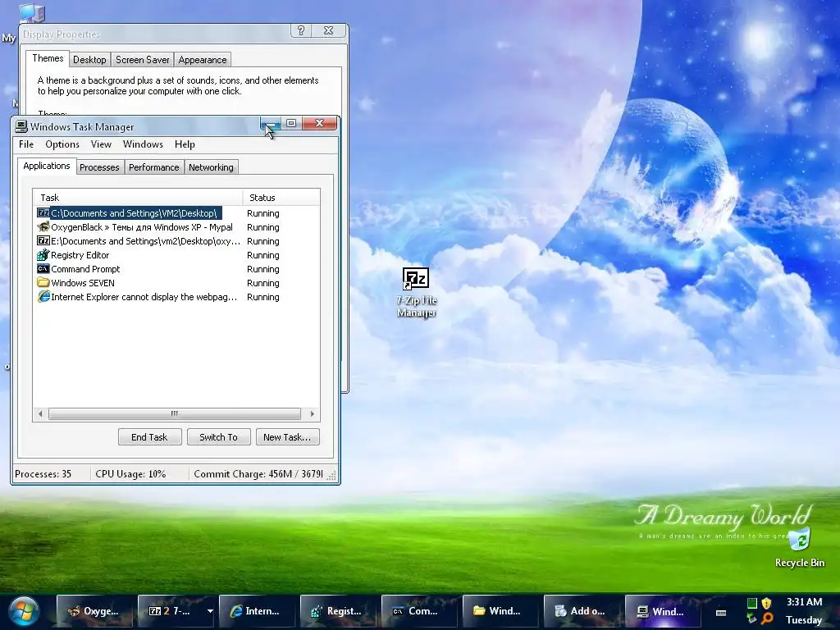The image size is (840, 630).
Task: Click the CPU Usage: 10% status entry
Action: click(130, 474)
